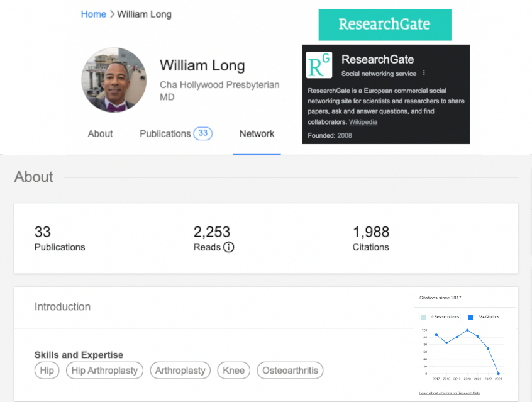Choose the Arthroplasty skill tag
This screenshot has width=532, height=402.
coord(180,371)
